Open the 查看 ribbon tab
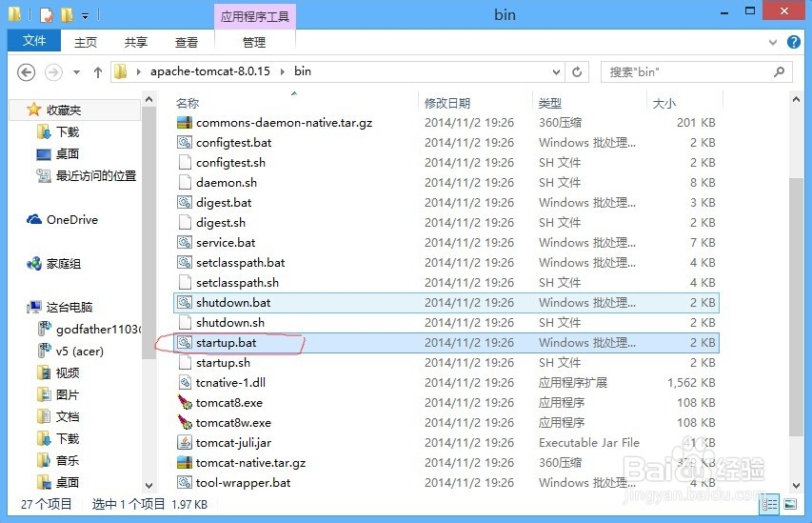812x523 pixels. click(x=186, y=42)
